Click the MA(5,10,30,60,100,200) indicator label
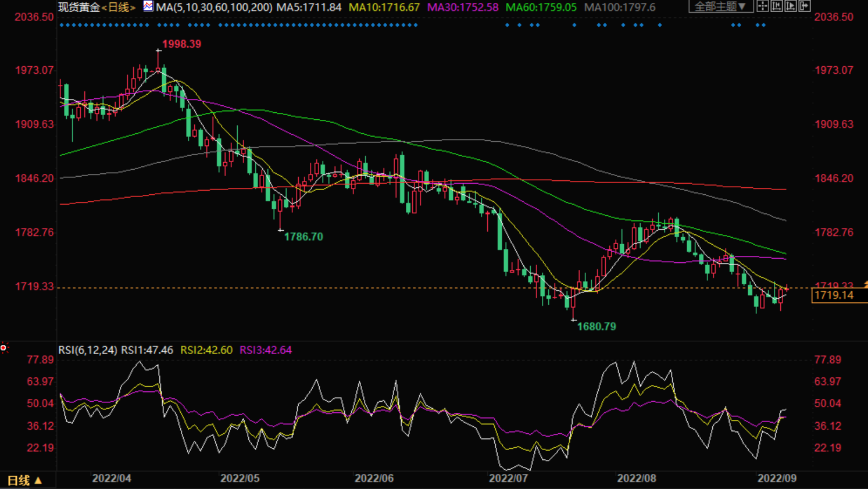The width and height of the screenshot is (868, 489). (214, 7)
